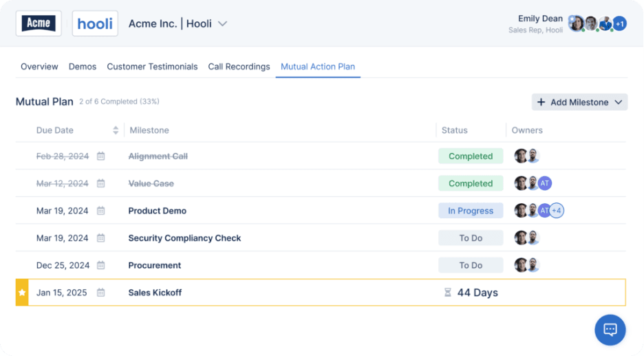
Task: Change Product Demo In Progress status
Action: click(x=471, y=211)
